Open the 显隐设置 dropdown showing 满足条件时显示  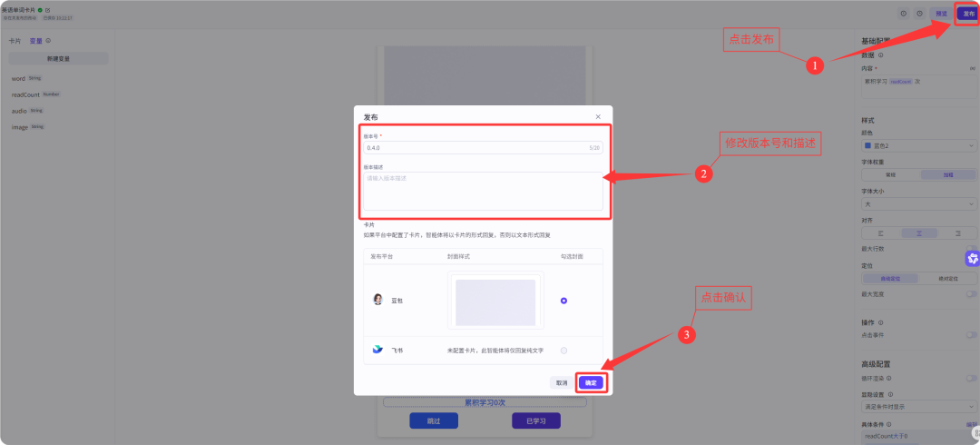(918, 407)
